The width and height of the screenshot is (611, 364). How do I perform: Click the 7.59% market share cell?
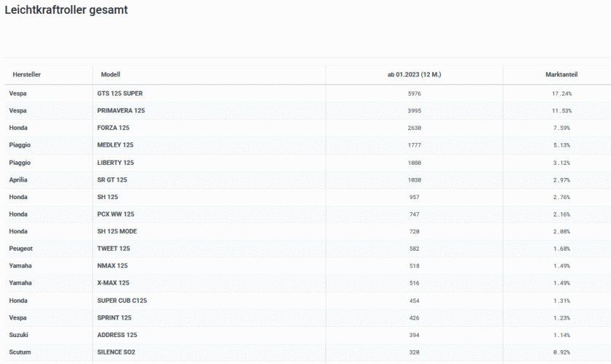562,128
